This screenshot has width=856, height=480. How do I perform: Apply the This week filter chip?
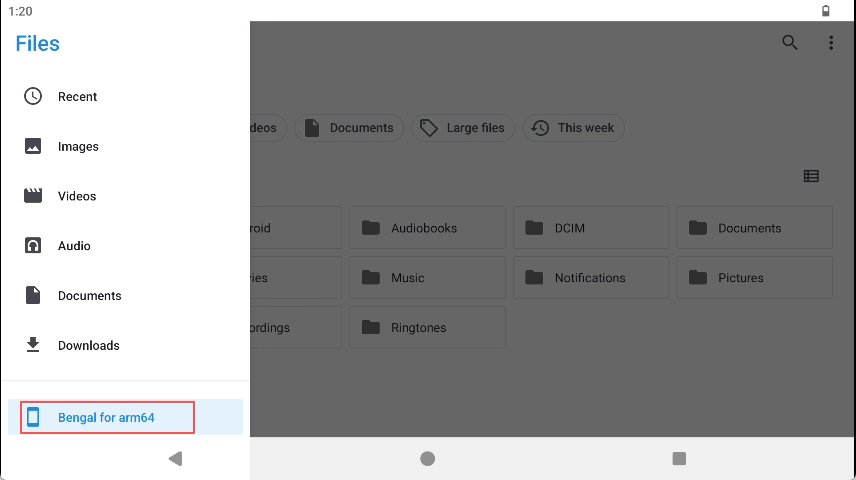574,128
